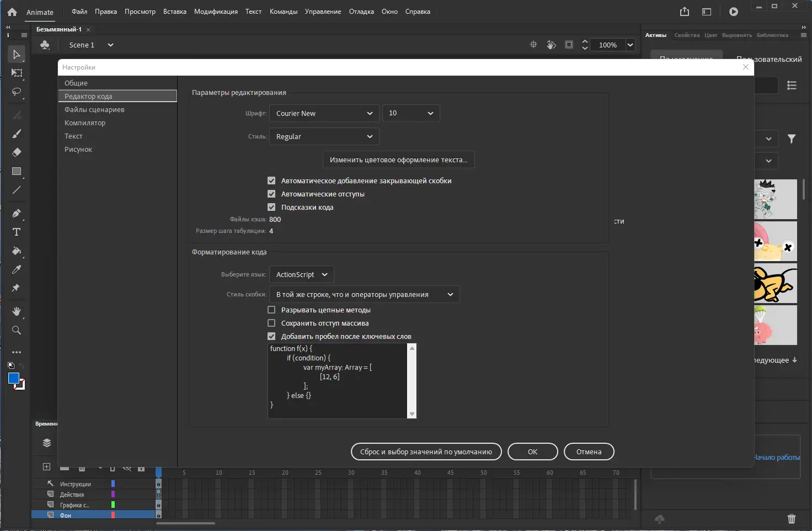Select Компилятор category in settings

[85, 123]
